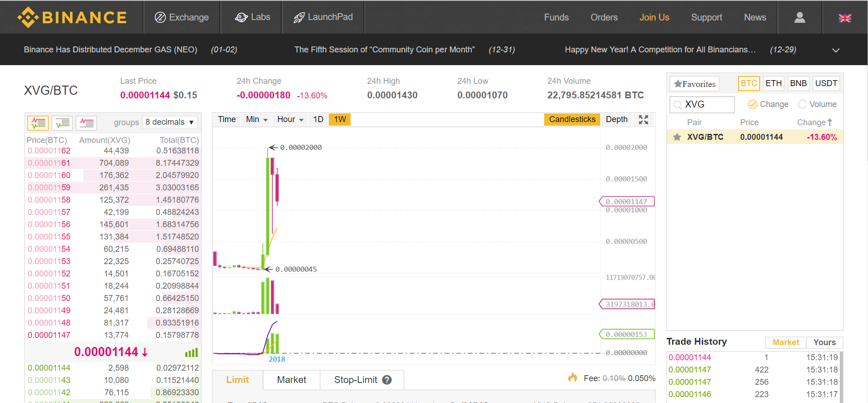Click the Binance logo
868x403 pixels.
[x=72, y=17]
